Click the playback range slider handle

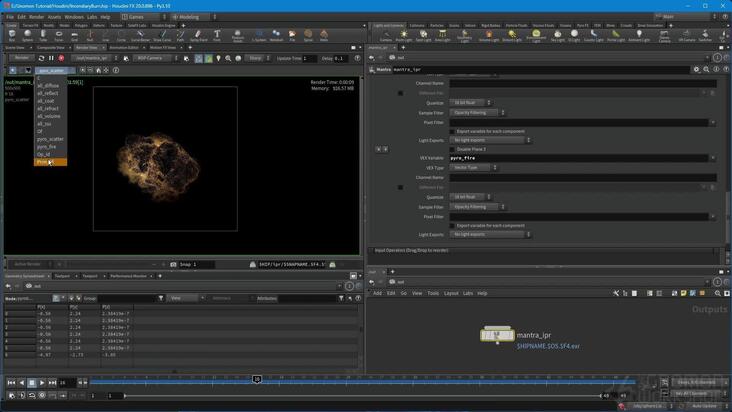pos(125,396)
